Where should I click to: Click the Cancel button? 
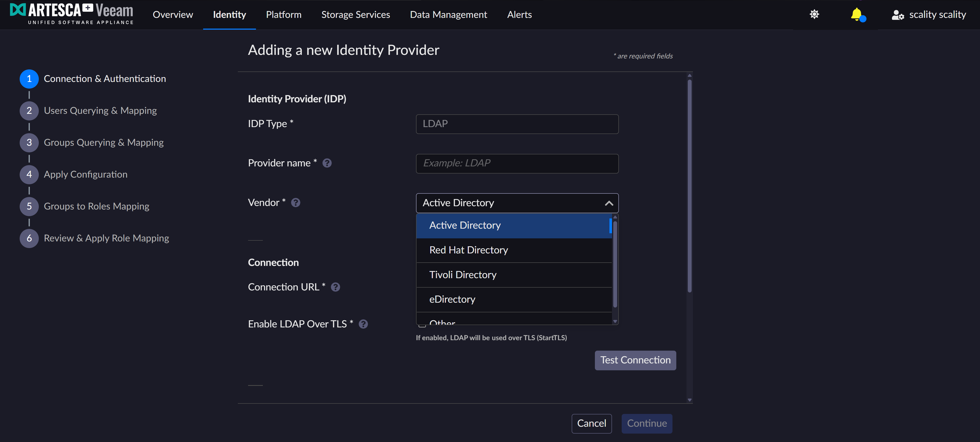(591, 423)
